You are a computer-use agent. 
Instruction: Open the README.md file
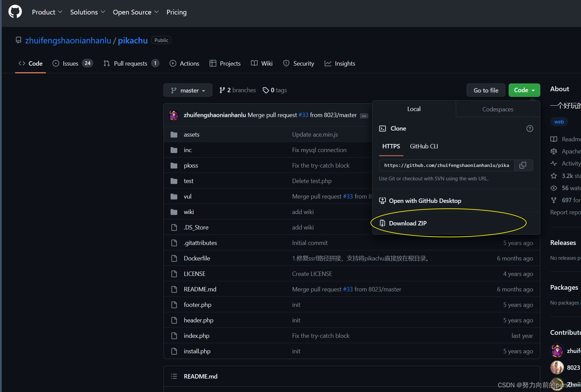(200, 289)
